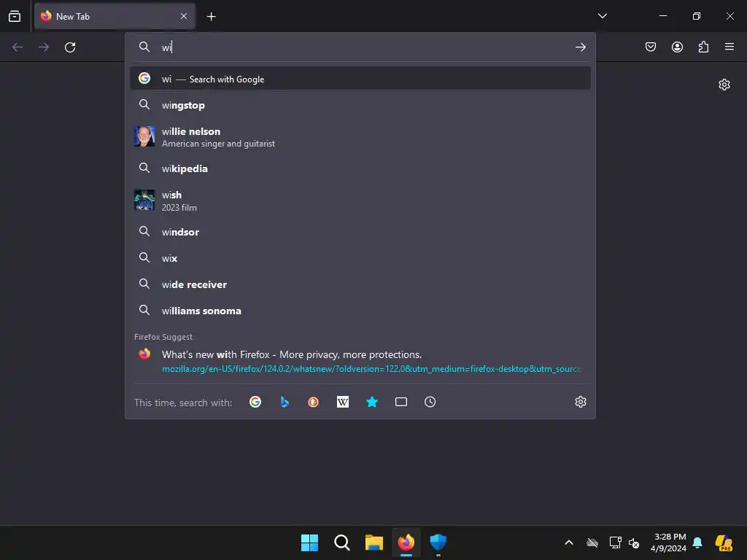Choose the 'wish' 2023 film suggestion
Screen dimensions: 747x560
[360, 200]
